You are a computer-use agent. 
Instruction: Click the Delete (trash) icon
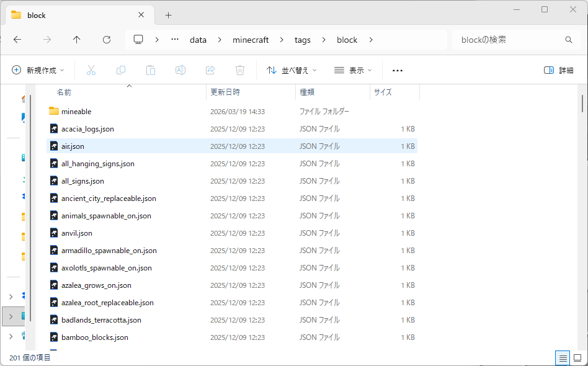coord(240,69)
